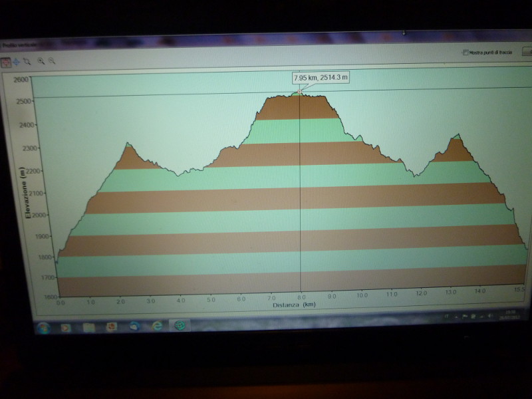This screenshot has width=532, height=399.
Task: Enable the Mostra punti di traccia checkbox
Action: pyautogui.click(x=465, y=52)
